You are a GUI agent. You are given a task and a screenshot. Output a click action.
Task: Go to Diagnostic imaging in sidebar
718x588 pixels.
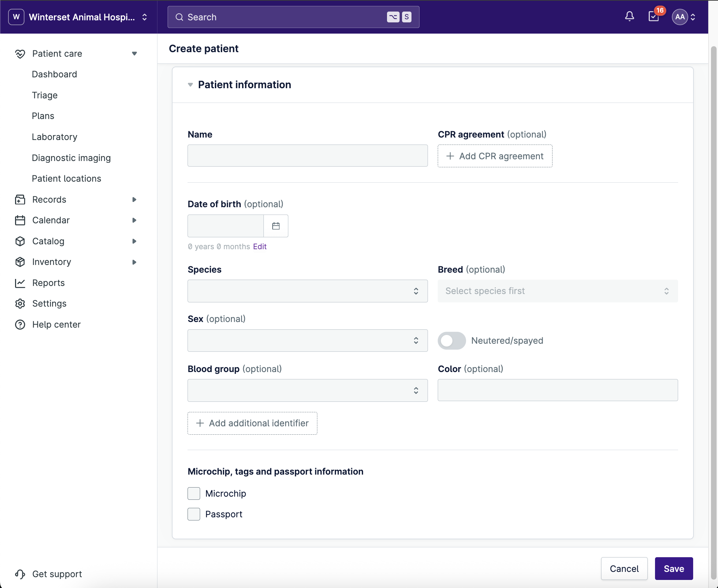pos(71,158)
